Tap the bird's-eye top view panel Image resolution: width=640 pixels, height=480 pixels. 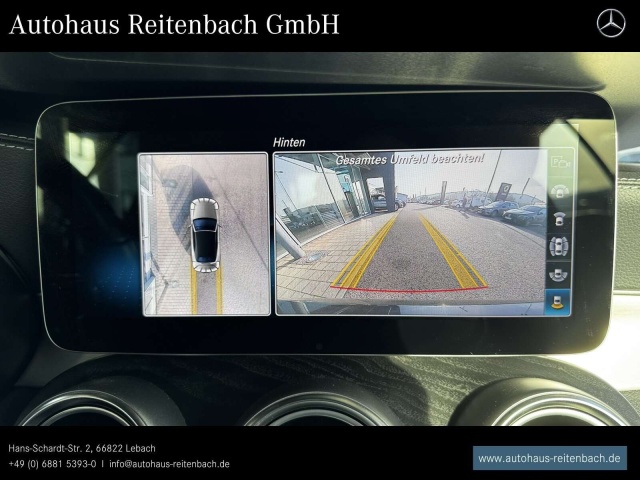point(204,234)
